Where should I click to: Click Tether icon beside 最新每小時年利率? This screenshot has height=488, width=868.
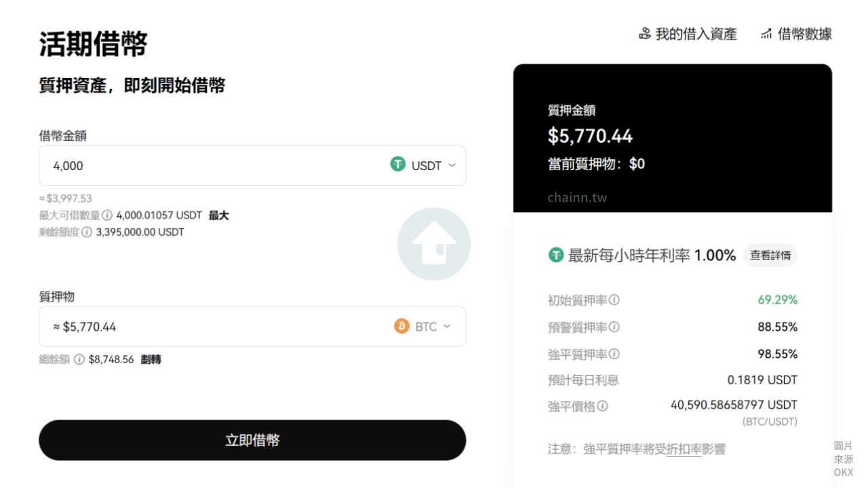pyautogui.click(x=556, y=255)
